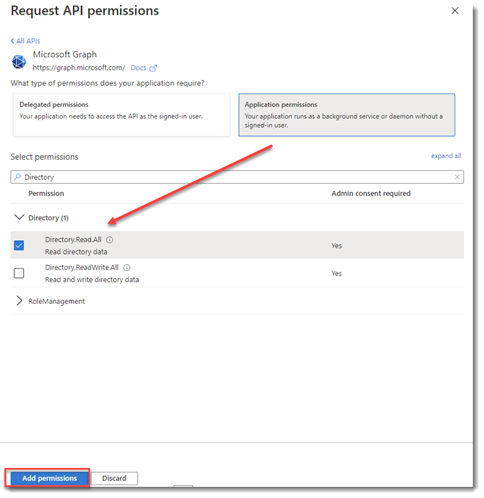Show info for Directory.ReadWrite.All
Image resolution: width=484 pixels, height=498 pixels.
pos(127,268)
